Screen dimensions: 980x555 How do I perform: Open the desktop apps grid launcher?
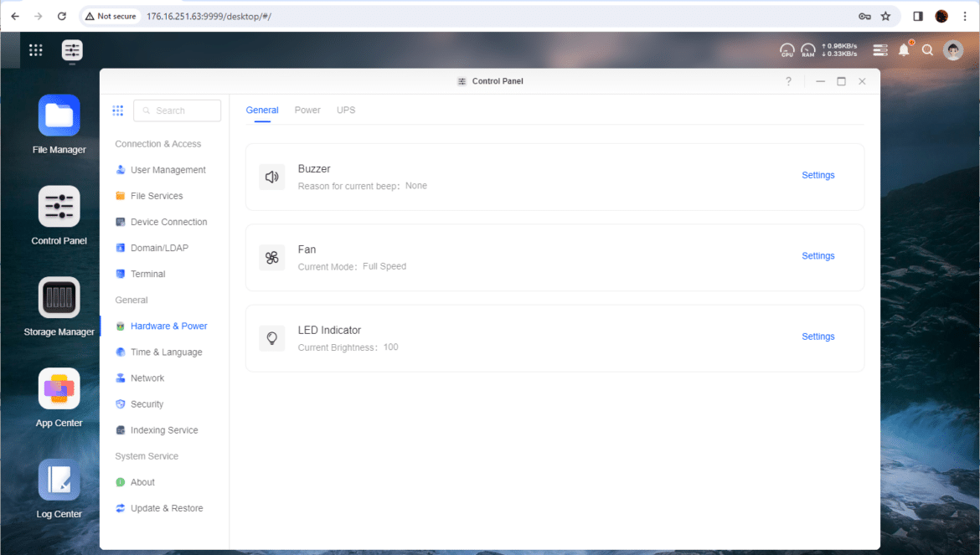click(36, 50)
